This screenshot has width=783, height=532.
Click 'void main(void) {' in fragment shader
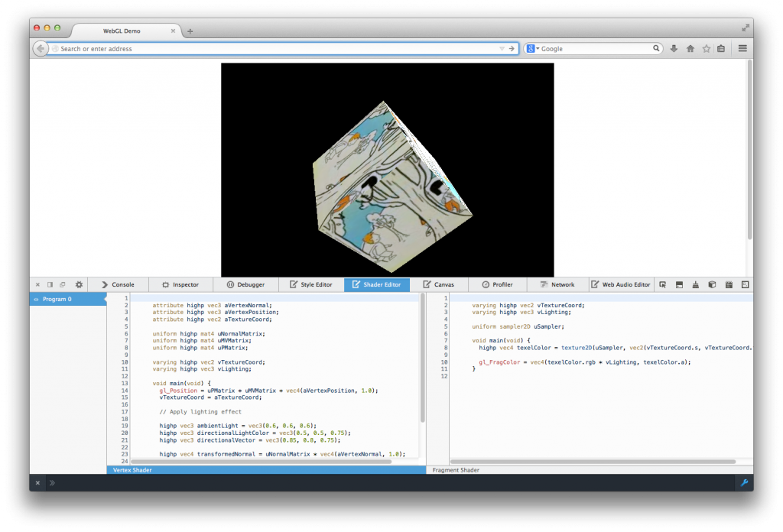[502, 340]
